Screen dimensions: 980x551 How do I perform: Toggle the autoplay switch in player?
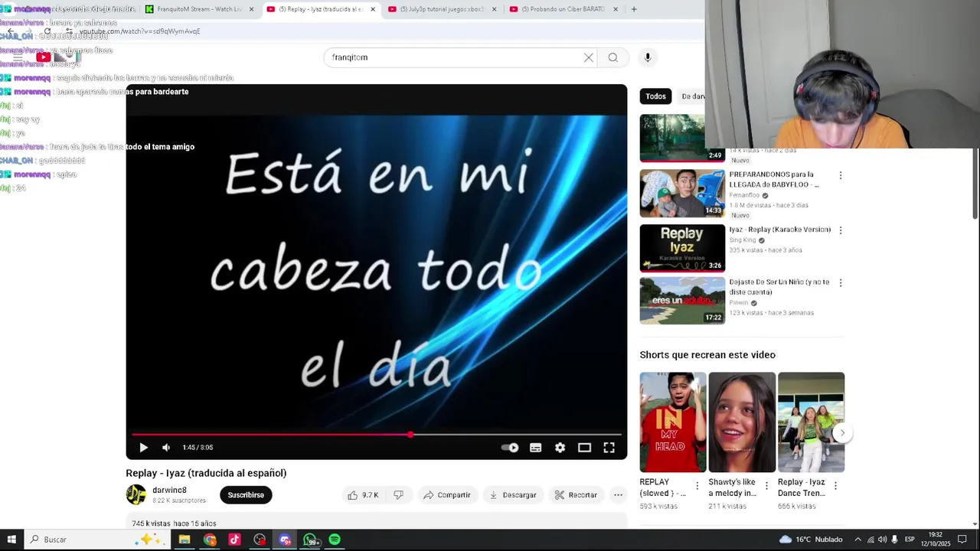click(x=510, y=448)
